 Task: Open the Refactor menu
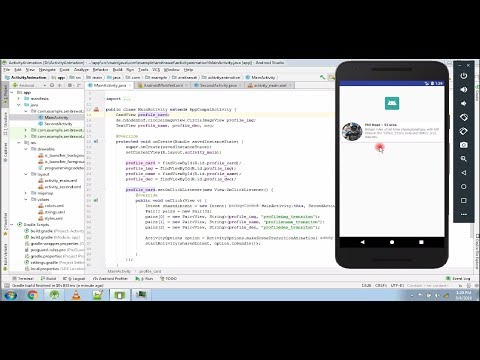point(100,70)
